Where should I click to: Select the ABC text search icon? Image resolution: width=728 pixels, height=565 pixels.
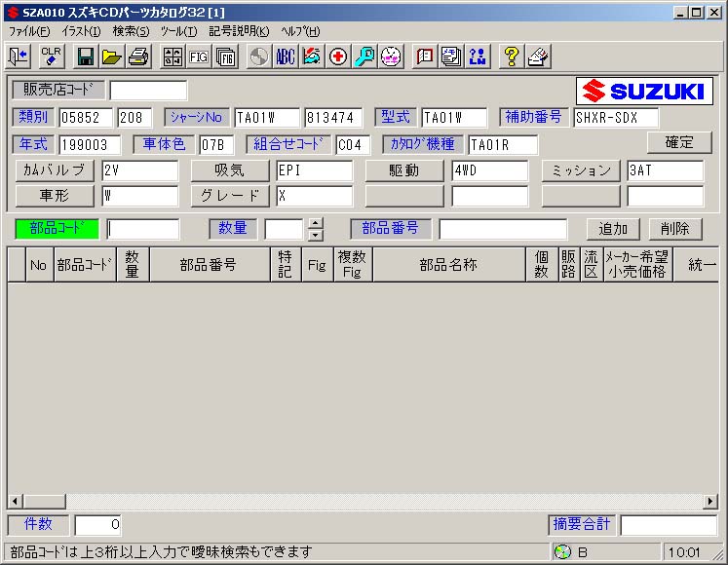click(x=285, y=56)
